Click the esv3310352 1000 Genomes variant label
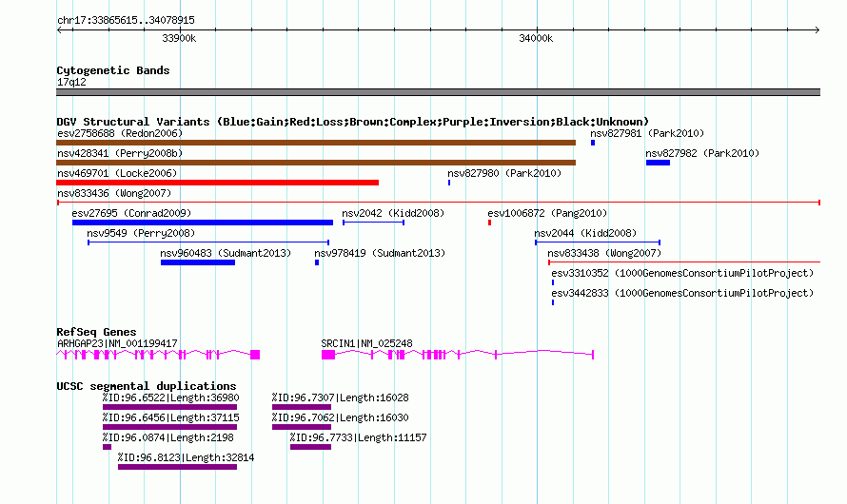 click(682, 273)
